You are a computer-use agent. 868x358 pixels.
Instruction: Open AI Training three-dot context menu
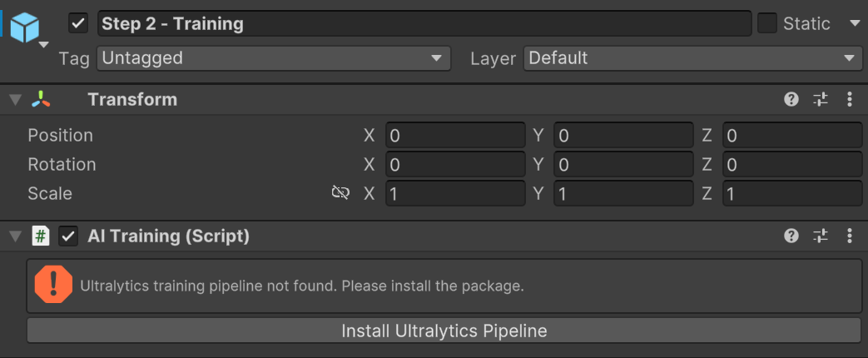pos(850,236)
